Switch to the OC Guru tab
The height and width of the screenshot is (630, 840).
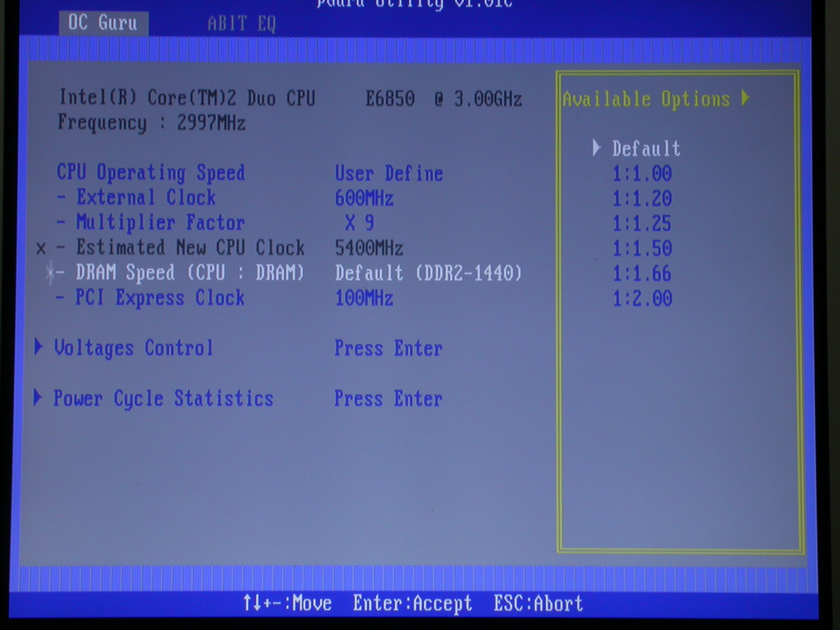point(103,23)
